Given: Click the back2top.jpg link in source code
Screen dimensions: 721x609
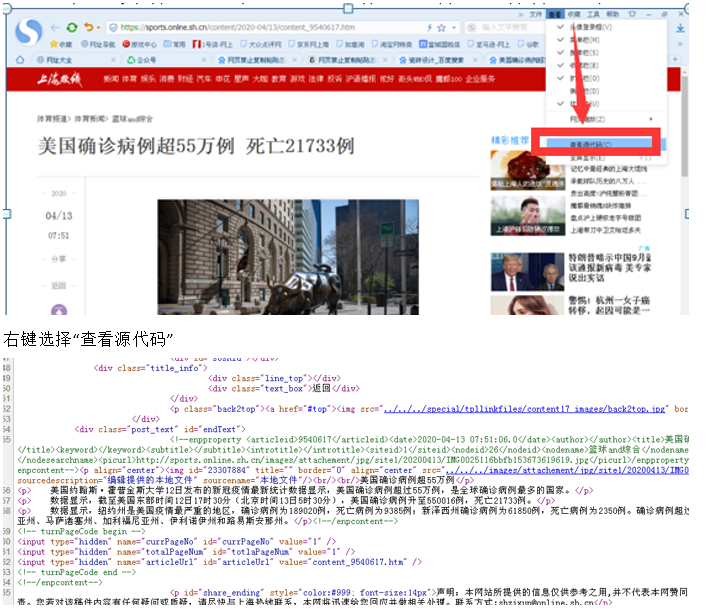Looking at the screenshot, I should [x=524, y=409].
